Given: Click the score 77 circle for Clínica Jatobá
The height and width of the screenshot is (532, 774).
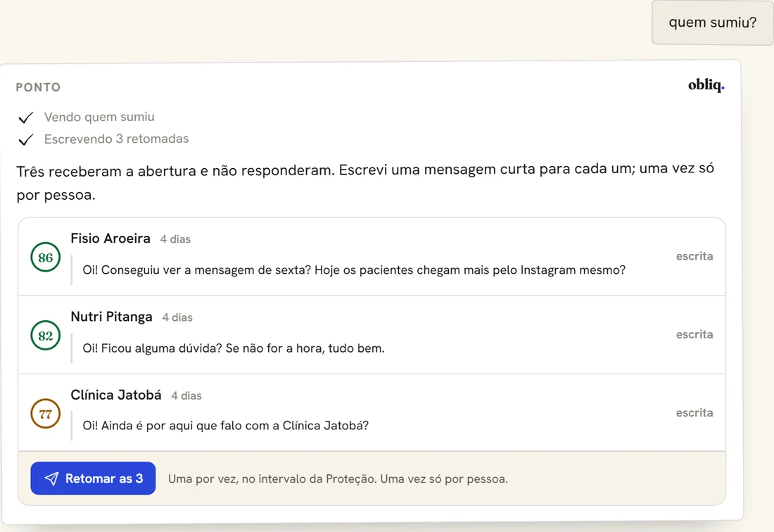Looking at the screenshot, I should [x=46, y=414].
